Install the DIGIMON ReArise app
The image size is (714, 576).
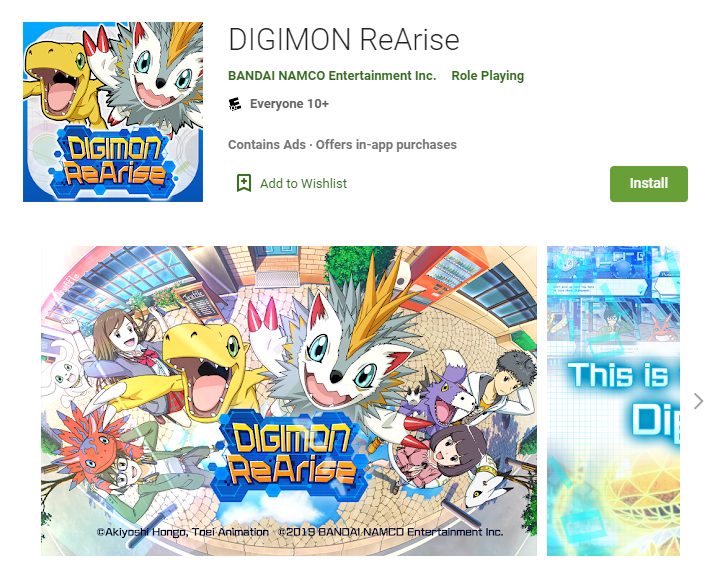648,184
